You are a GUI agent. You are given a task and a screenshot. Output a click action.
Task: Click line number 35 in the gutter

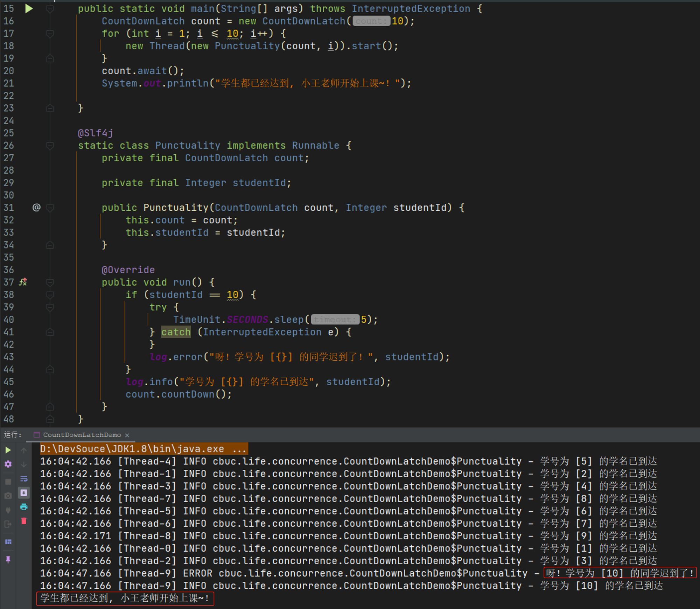pos(9,257)
